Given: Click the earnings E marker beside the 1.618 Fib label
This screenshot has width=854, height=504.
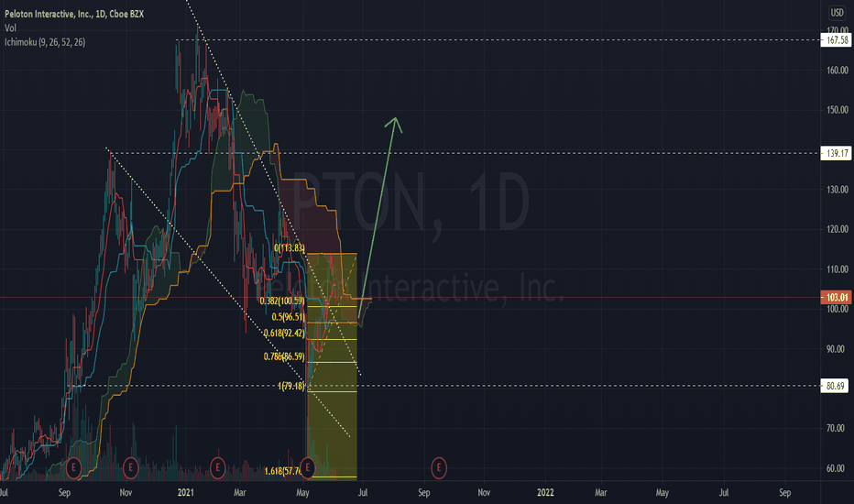Looking at the screenshot, I should (308, 467).
